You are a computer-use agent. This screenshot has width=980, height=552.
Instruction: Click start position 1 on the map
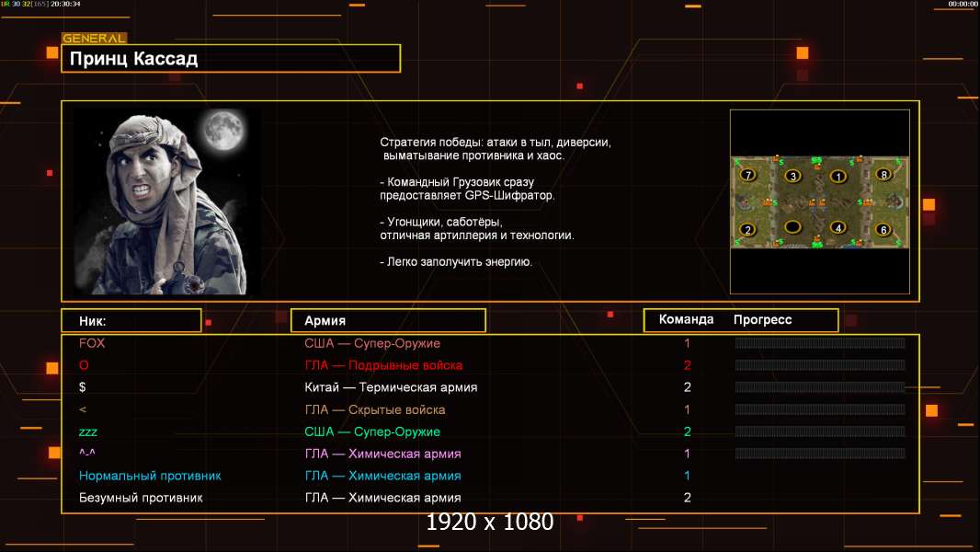[x=838, y=177]
